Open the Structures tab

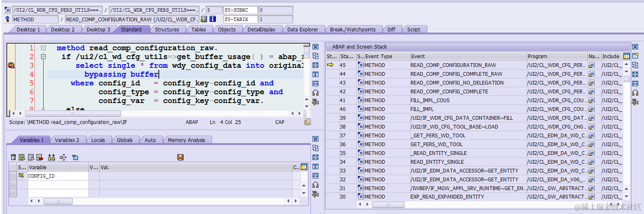click(x=167, y=29)
